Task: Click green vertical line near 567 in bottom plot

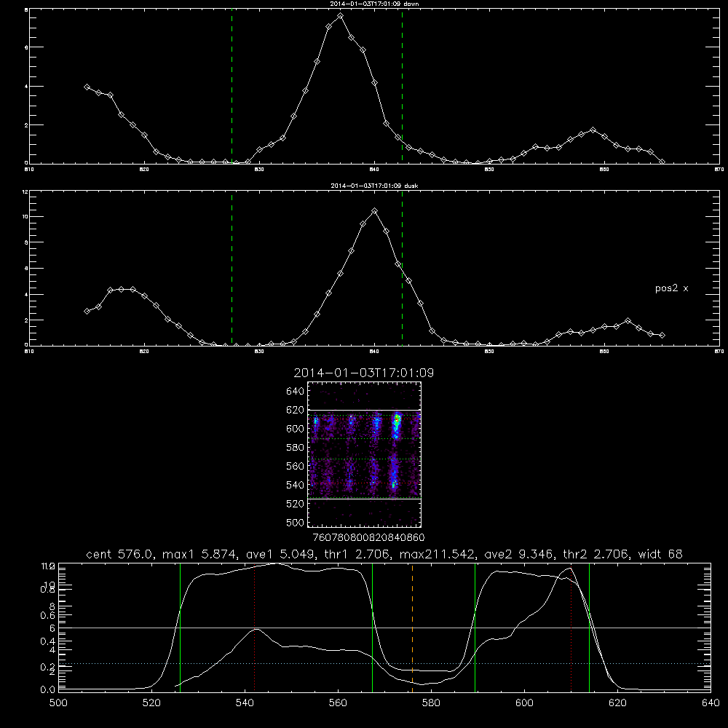Action: (x=372, y=627)
